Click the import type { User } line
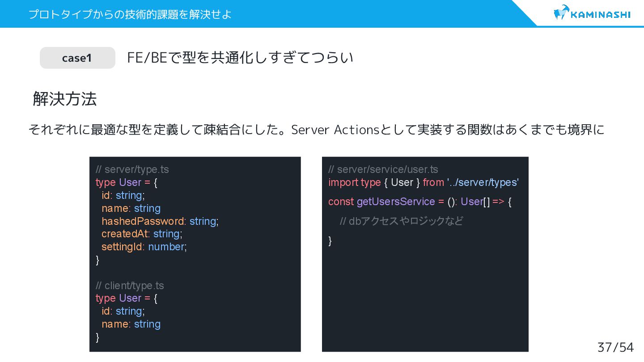 click(x=424, y=182)
